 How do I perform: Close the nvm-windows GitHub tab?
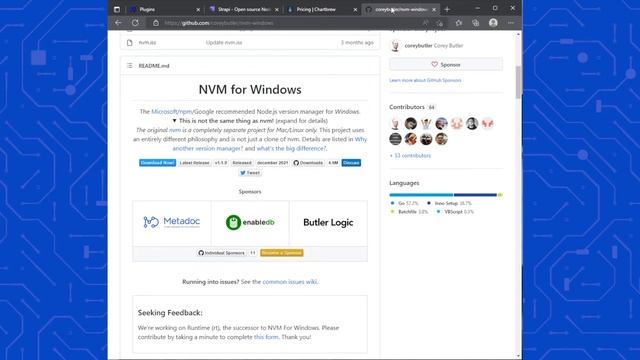tap(434, 9)
